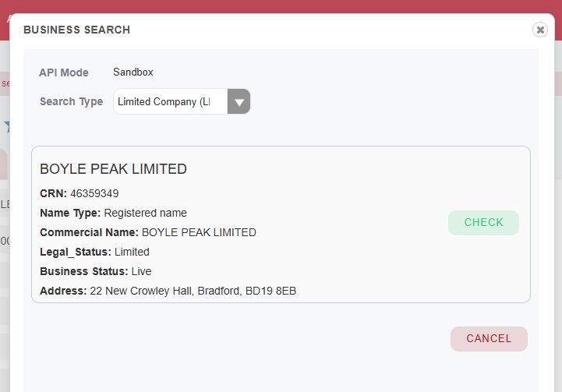
Task: Click the red header bar behind dialog
Action: [x=281, y=6]
